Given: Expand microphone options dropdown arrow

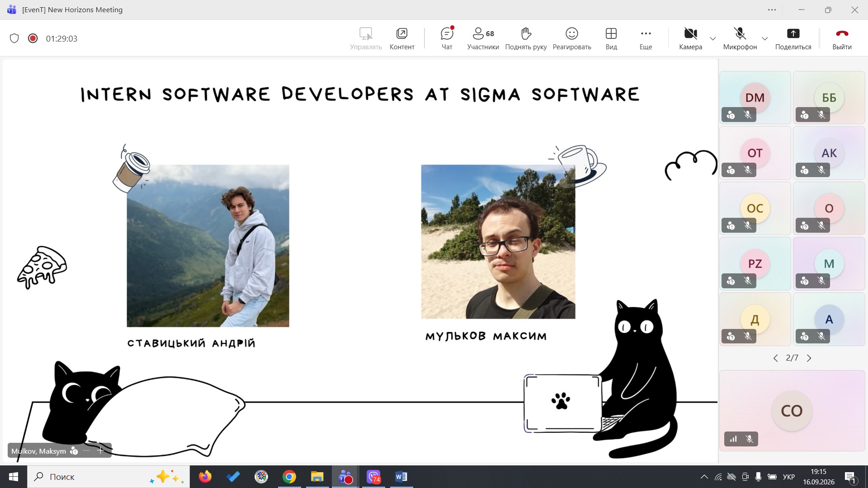Looking at the screenshot, I should coord(765,38).
